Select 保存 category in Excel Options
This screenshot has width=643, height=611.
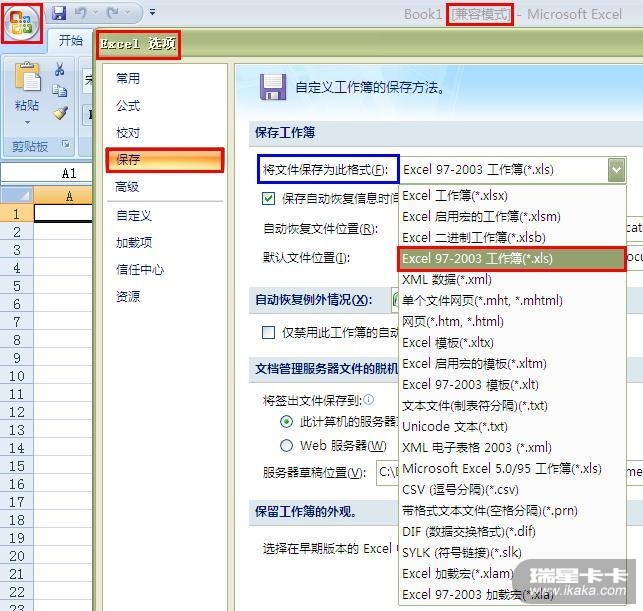(165, 160)
